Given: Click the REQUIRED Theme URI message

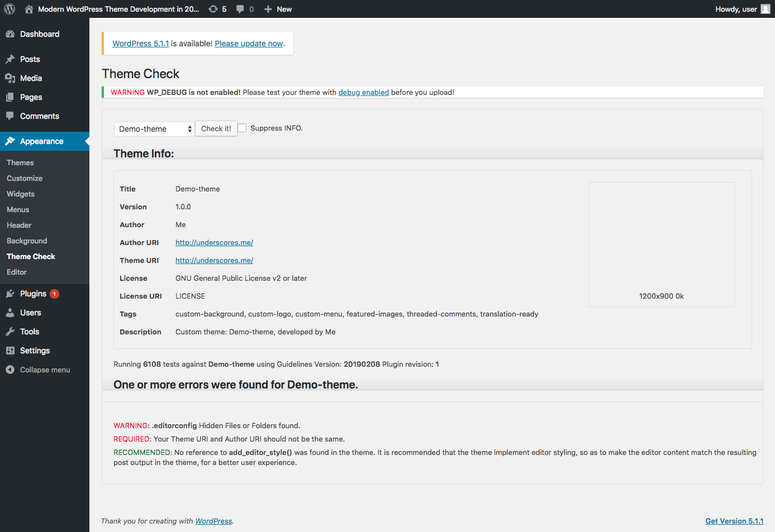Looking at the screenshot, I should (229, 439).
